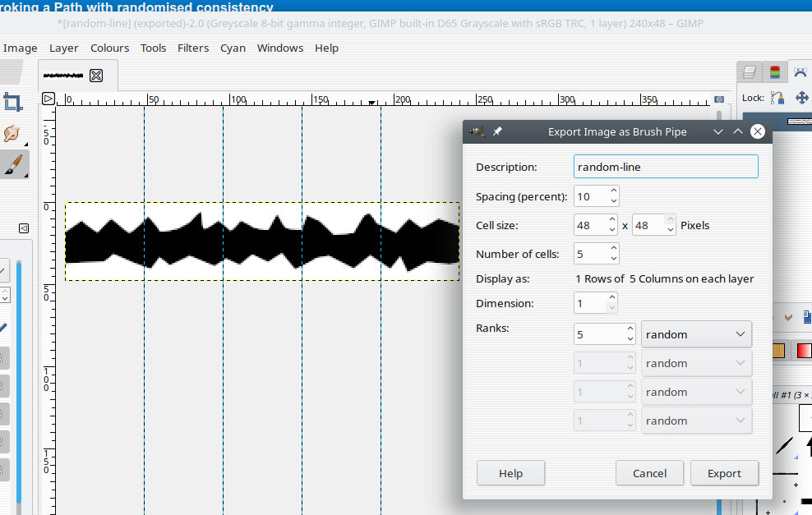
Task: Click the Description field containing random-line
Action: pyautogui.click(x=666, y=167)
